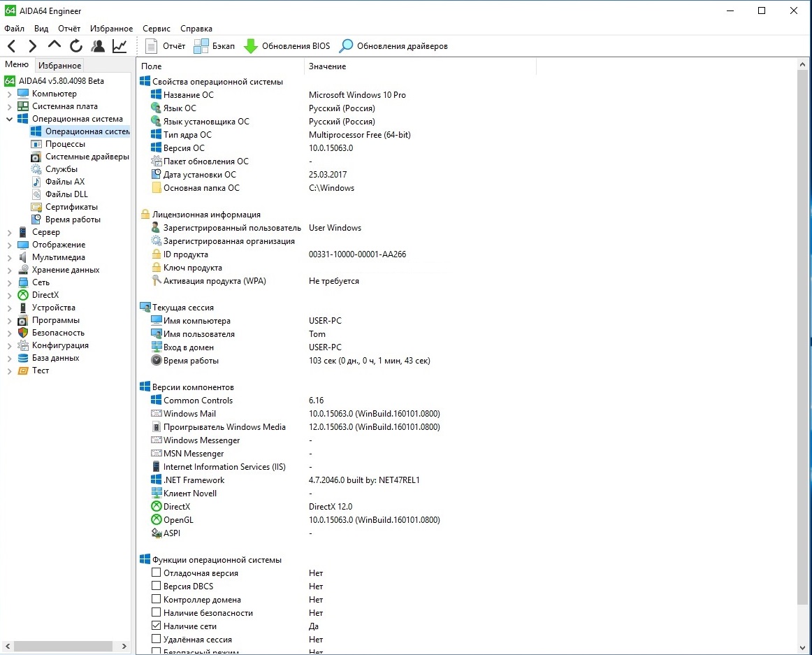Expand the Отображение tree node
This screenshot has width=812, height=655.
pos(9,245)
